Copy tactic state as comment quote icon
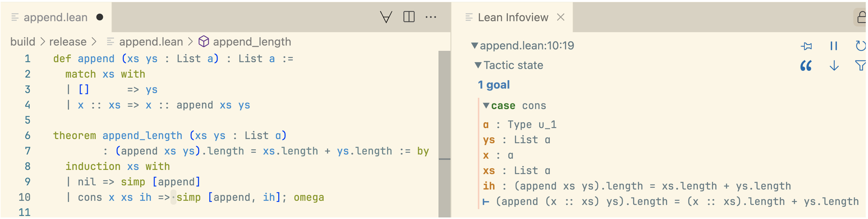The height and width of the screenshot is (219, 868). 806,65
